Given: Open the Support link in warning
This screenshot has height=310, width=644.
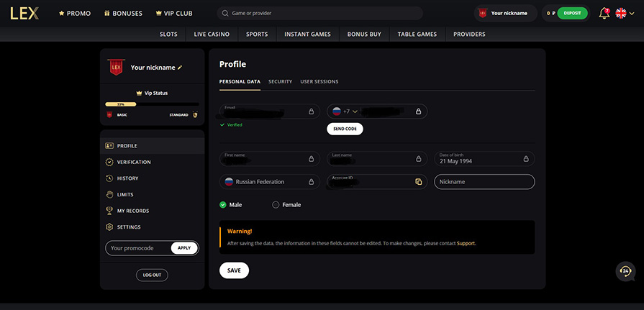Looking at the screenshot, I should click(x=466, y=244).
